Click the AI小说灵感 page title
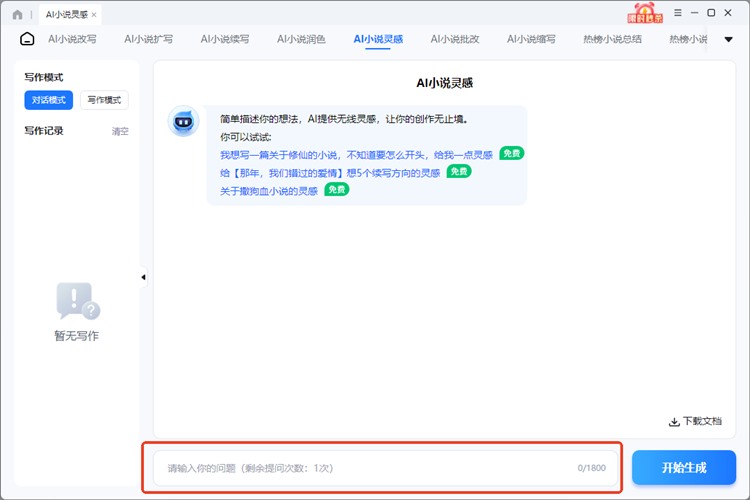Image resolution: width=750 pixels, height=500 pixels. click(444, 83)
